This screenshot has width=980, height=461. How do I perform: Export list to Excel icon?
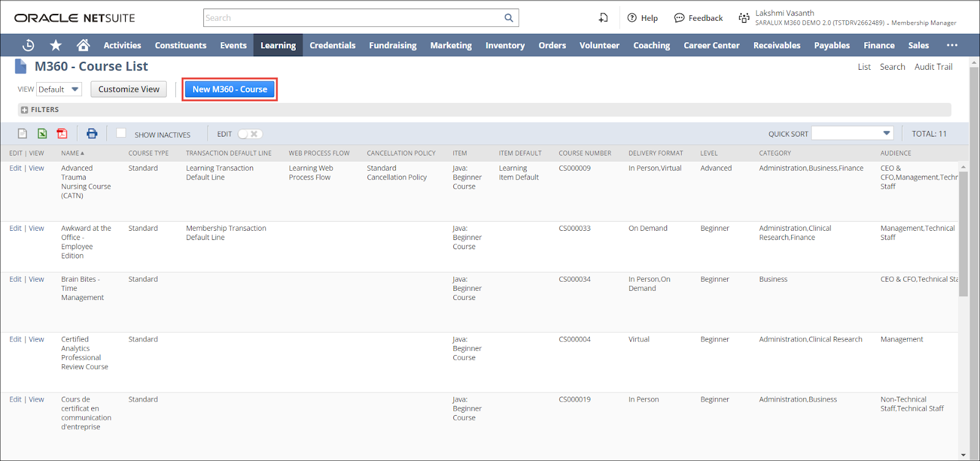pyautogui.click(x=42, y=133)
